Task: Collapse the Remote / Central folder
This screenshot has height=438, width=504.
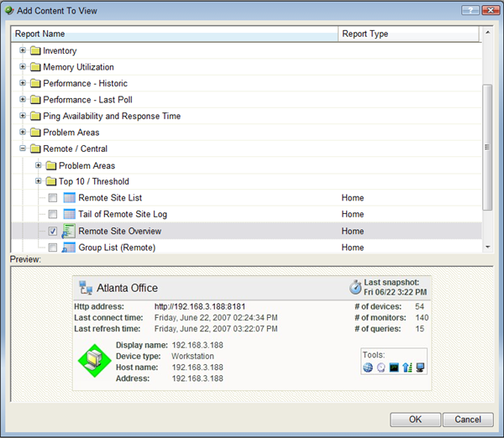Action: (x=23, y=149)
